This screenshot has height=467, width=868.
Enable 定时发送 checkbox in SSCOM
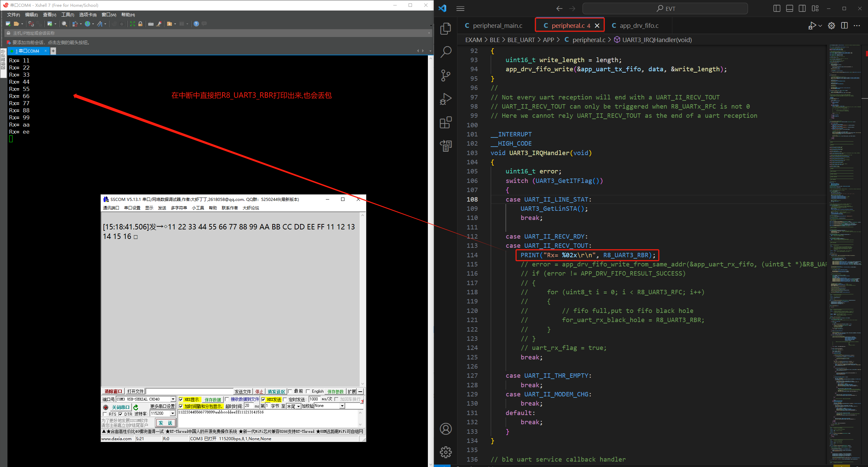[x=285, y=399]
